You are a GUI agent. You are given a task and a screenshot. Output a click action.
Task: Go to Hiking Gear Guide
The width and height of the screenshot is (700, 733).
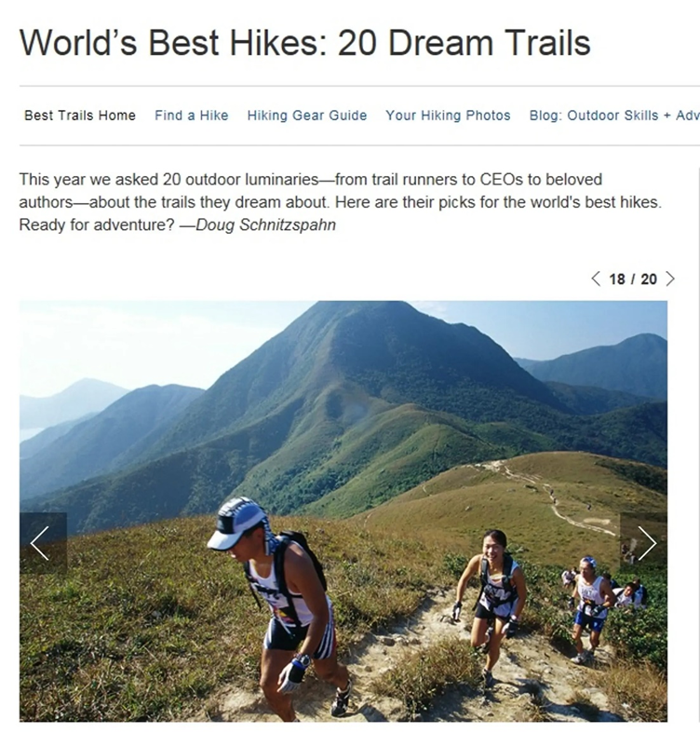[307, 115]
